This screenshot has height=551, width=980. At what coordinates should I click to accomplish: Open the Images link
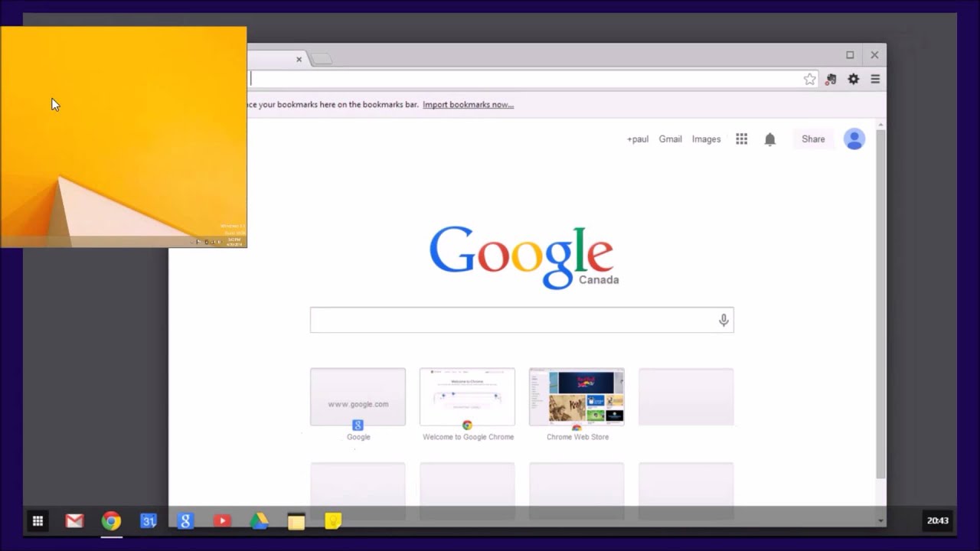point(706,139)
